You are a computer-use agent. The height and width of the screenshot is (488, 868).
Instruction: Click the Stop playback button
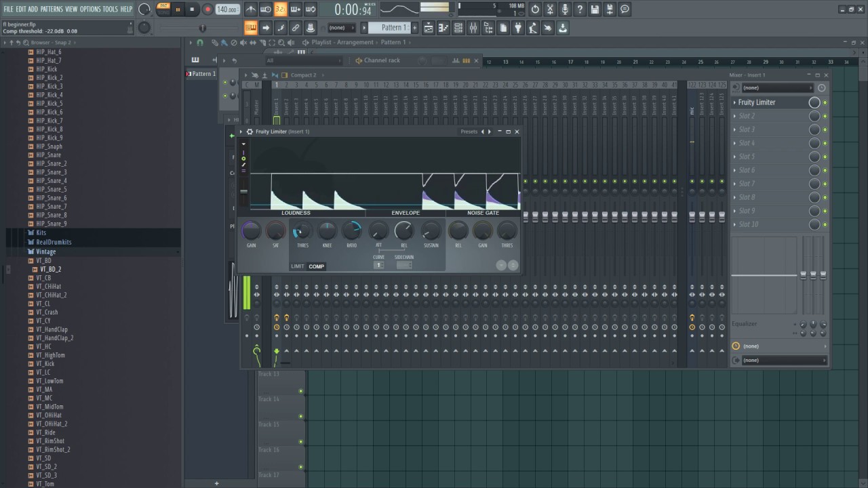pyautogui.click(x=192, y=9)
